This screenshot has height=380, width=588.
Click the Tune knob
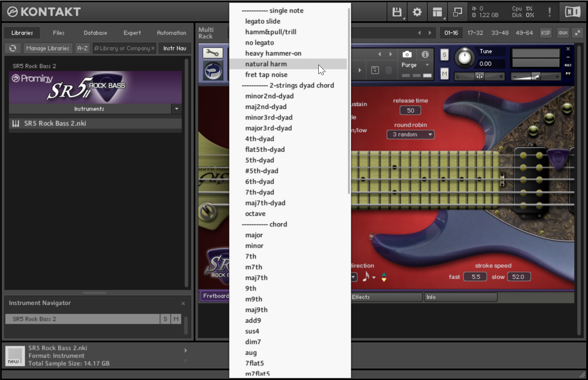point(464,58)
